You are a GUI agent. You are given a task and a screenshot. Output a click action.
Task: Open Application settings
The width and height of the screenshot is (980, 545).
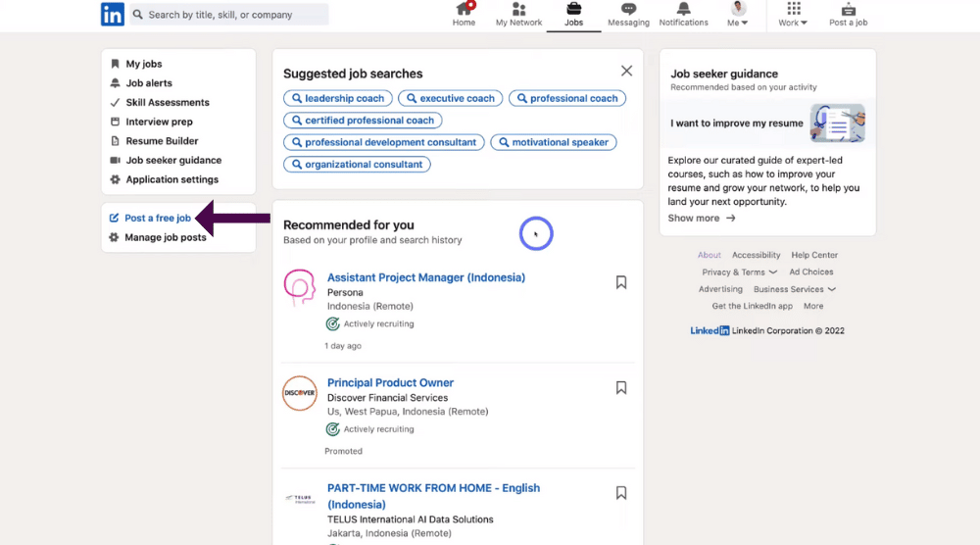171,179
